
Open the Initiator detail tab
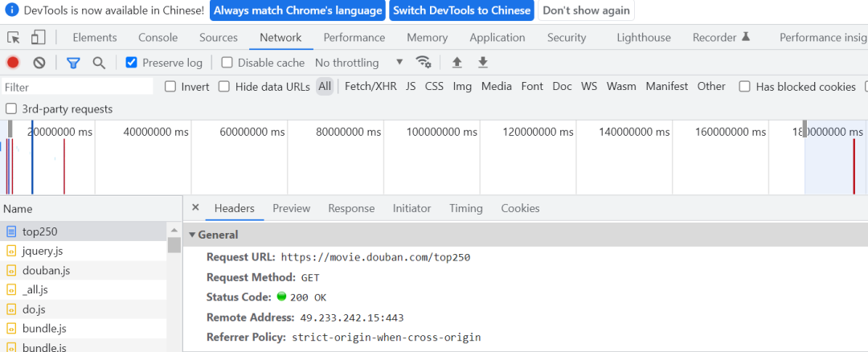click(411, 209)
